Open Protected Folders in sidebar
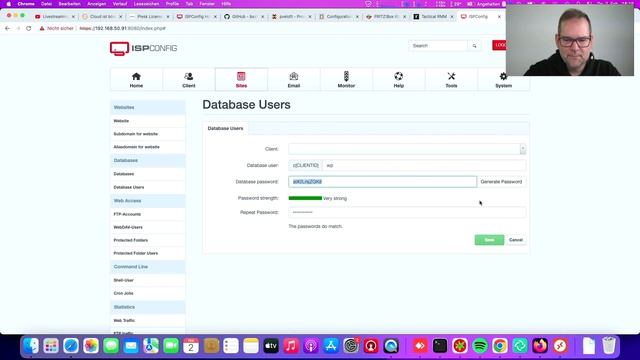640x360 pixels. tap(131, 240)
